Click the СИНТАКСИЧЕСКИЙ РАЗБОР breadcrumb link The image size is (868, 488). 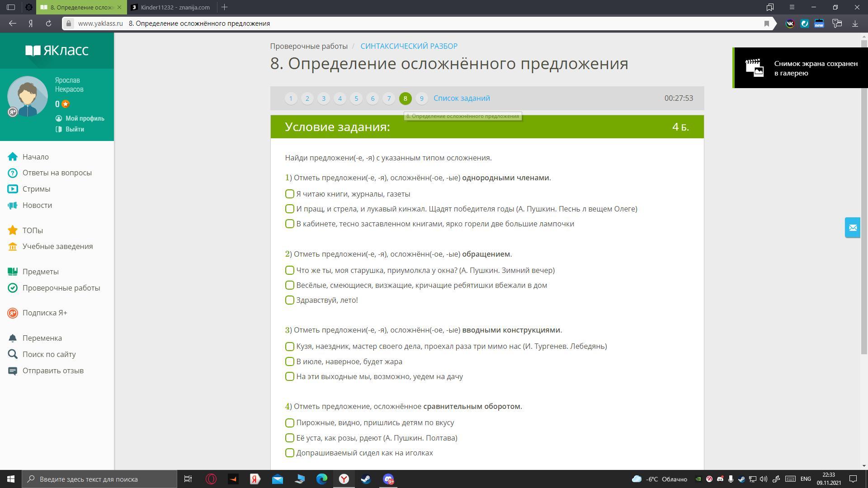(409, 46)
